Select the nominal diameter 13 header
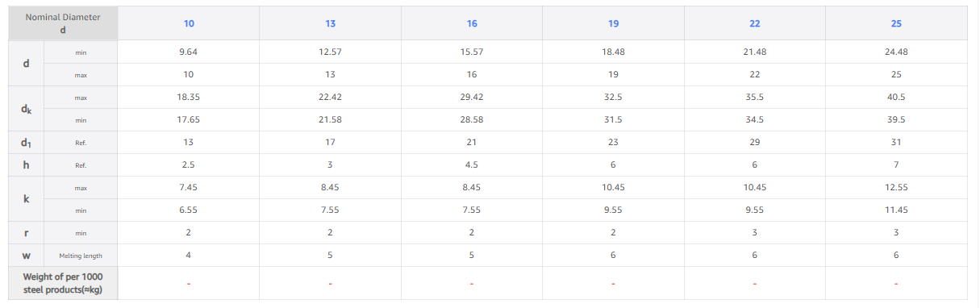 331,23
